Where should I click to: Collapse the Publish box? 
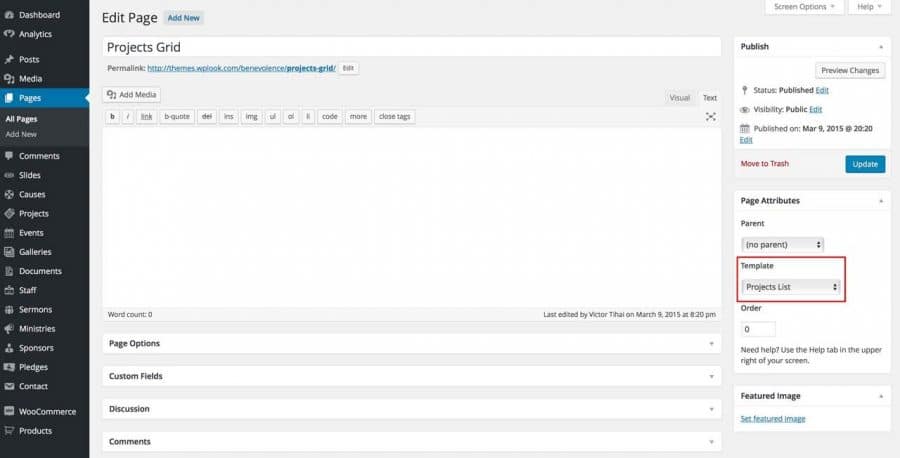pos(881,46)
